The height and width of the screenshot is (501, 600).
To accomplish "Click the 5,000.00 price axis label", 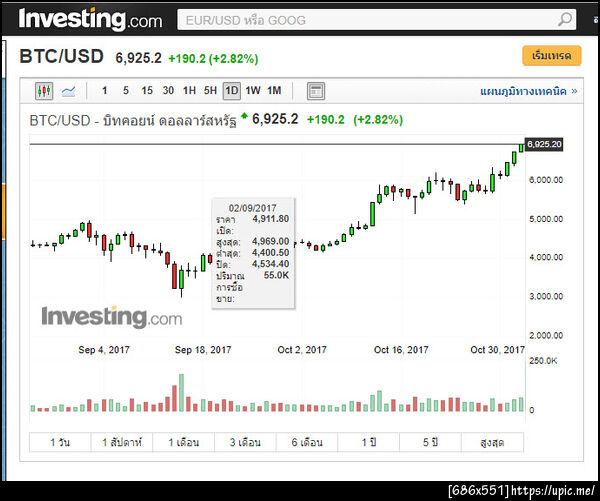I will 546,219.
